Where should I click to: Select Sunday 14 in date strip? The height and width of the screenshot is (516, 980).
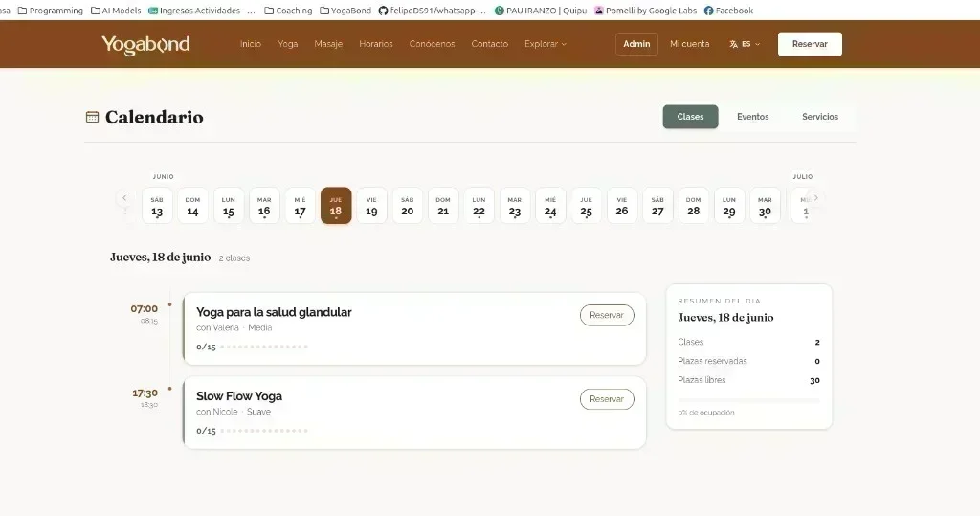click(x=192, y=206)
